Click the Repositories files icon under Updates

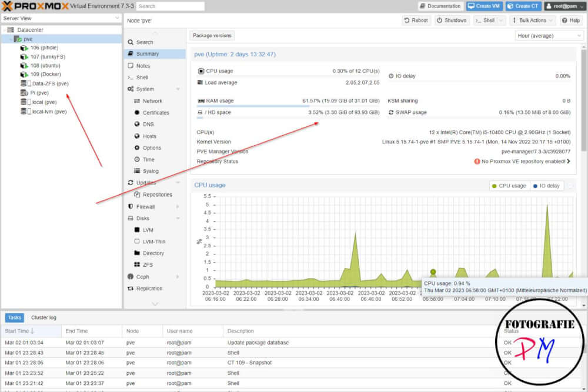(x=137, y=195)
